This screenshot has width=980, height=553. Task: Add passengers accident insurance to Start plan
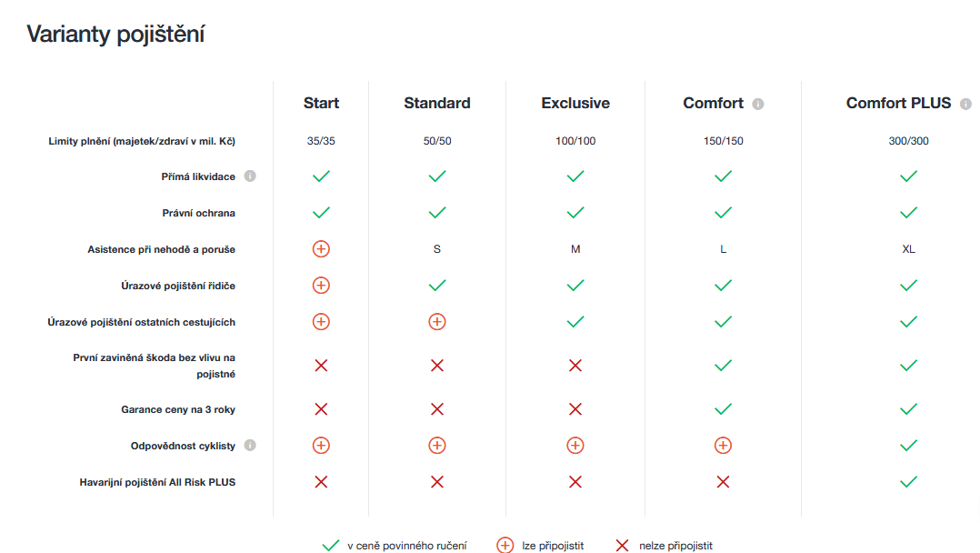click(x=321, y=322)
